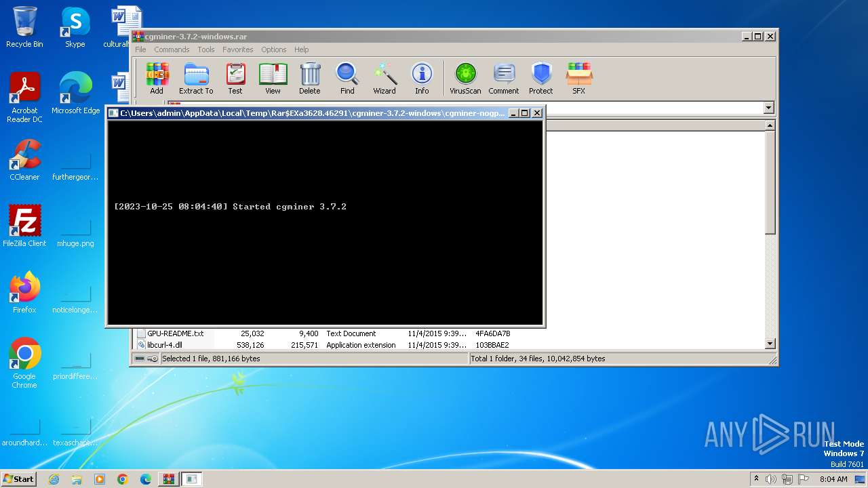Open the Recycle Bin desktop icon
Image resolution: width=868 pixels, height=488 pixels.
tap(24, 28)
